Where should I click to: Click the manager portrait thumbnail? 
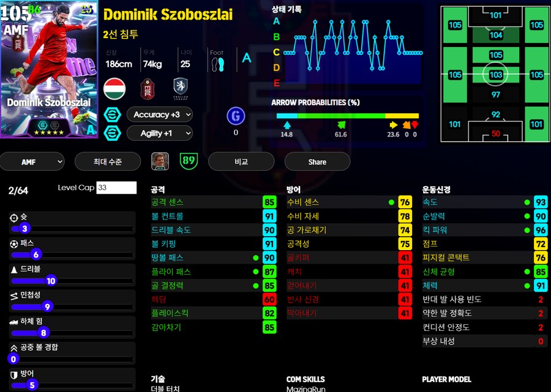coord(160,161)
